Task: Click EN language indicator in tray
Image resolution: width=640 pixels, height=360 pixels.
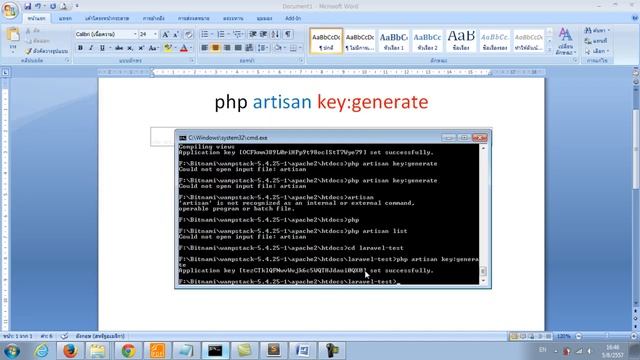Action: (x=542, y=350)
